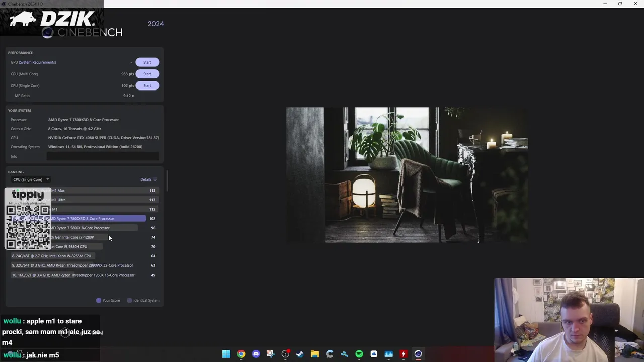Click the Your Score legend marker
Viewport: 644px width, 362px height.
point(99,300)
